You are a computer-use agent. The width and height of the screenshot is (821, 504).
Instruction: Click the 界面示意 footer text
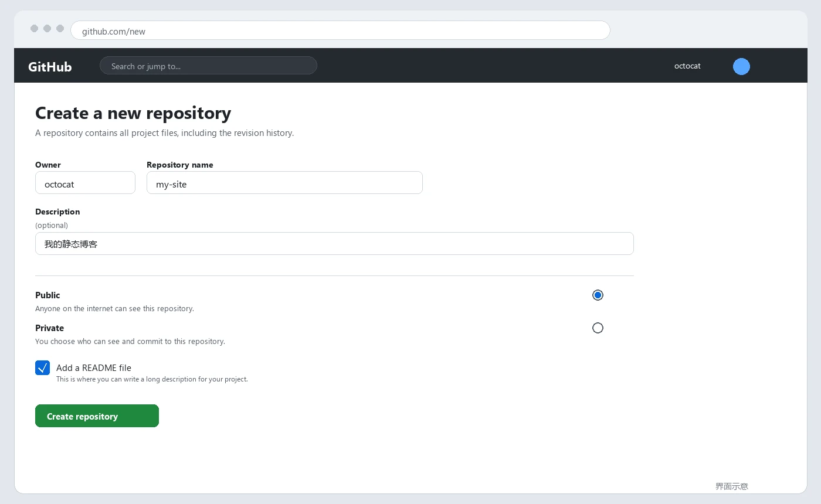click(x=732, y=486)
